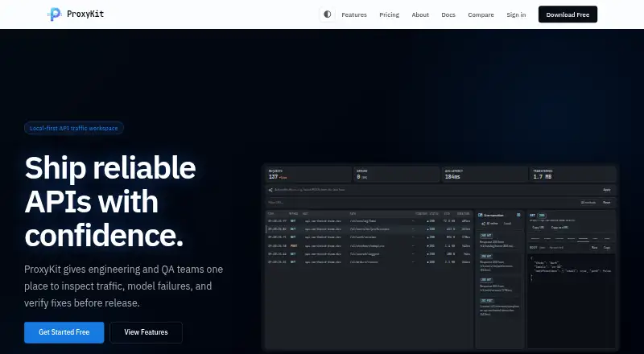Open the Docs nav link
The width and height of the screenshot is (644, 354).
click(448, 14)
